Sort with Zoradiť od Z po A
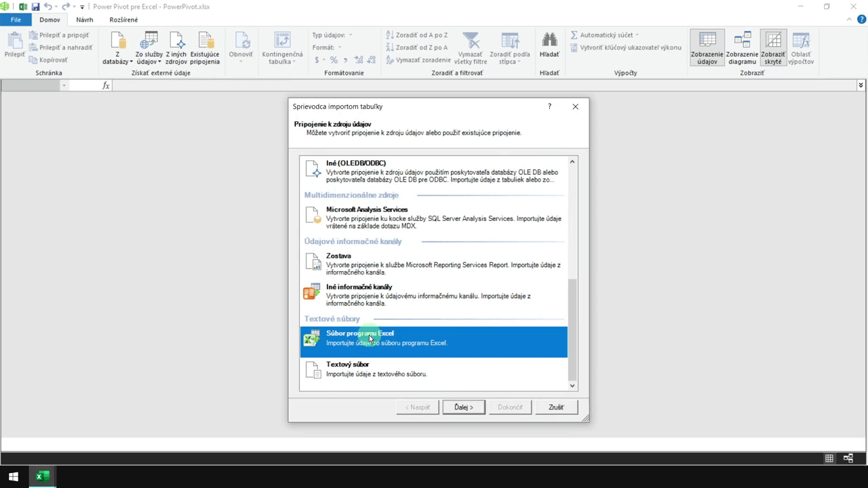Image resolution: width=868 pixels, height=488 pixels. click(x=416, y=47)
